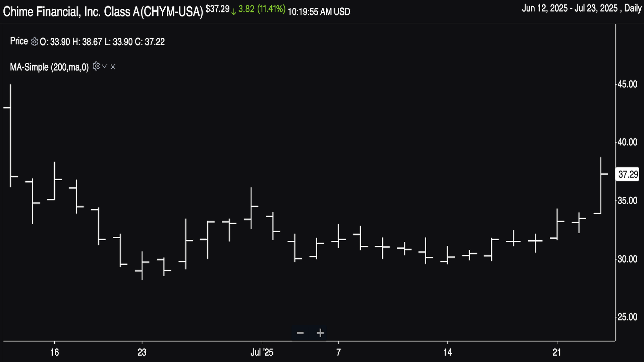The height and width of the screenshot is (362, 644).
Task: Click the 7 date axis label
Action: click(338, 352)
